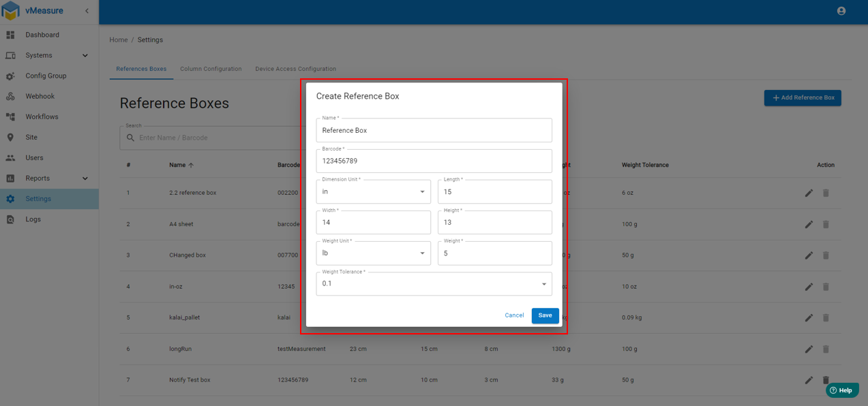Click the Dashboard grid icon
The height and width of the screenshot is (406, 868).
[x=10, y=35]
